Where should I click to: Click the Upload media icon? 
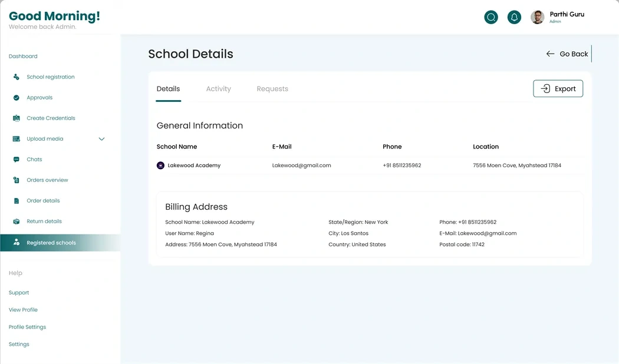coord(16,139)
